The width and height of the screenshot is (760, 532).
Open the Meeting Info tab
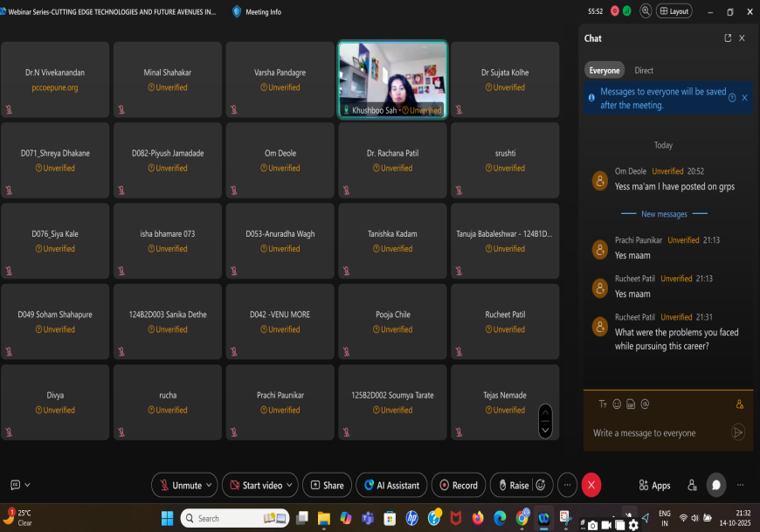click(x=257, y=11)
